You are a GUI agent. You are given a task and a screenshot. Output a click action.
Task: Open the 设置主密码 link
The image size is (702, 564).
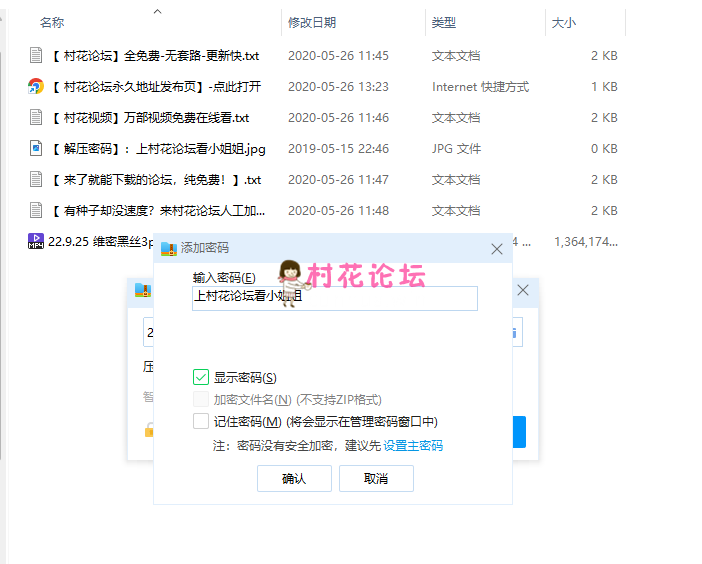point(413,446)
